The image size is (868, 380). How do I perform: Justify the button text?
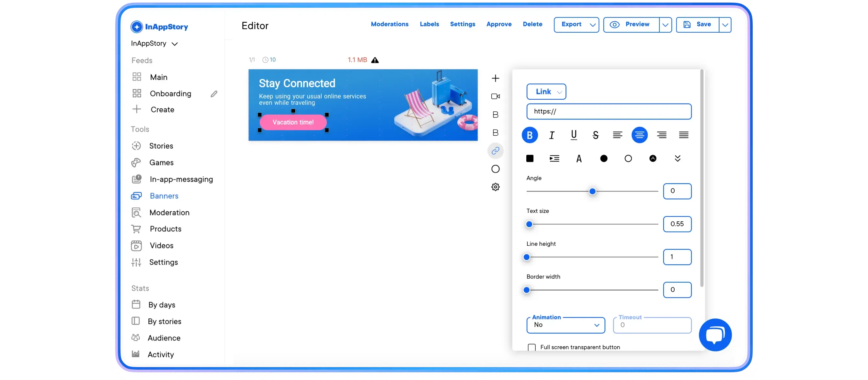click(683, 135)
